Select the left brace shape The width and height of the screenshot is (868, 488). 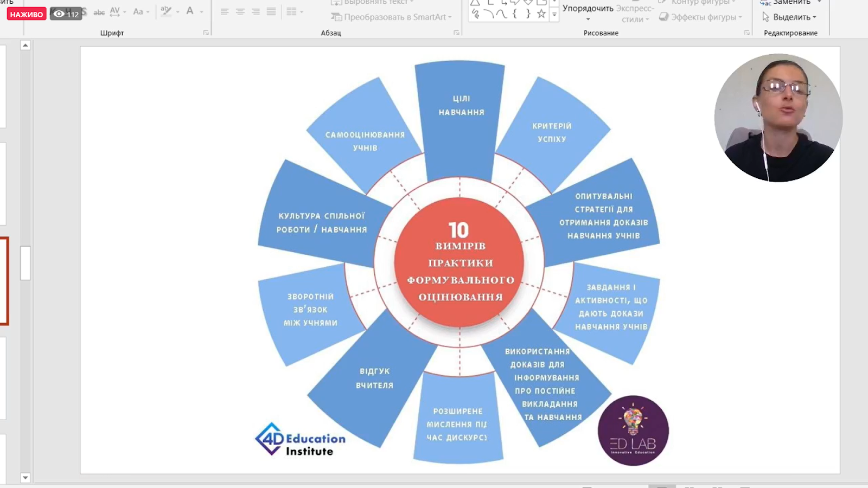[515, 14]
